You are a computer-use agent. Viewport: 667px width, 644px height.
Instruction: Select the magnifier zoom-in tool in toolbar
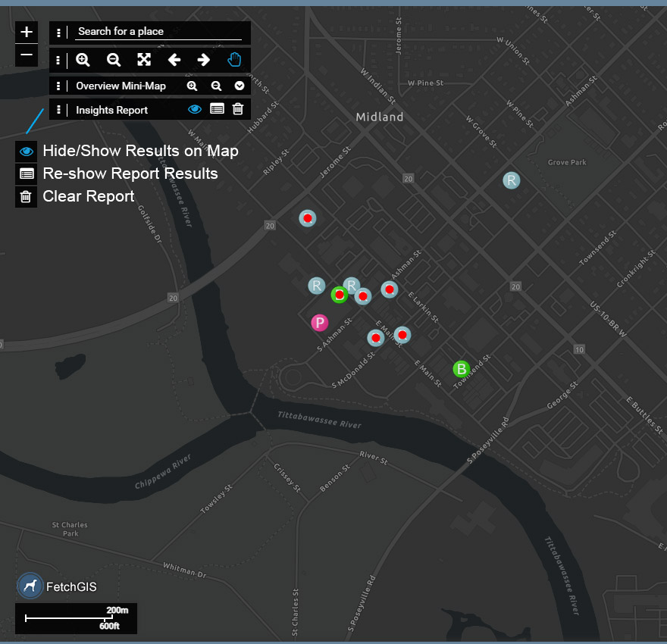coord(83,60)
